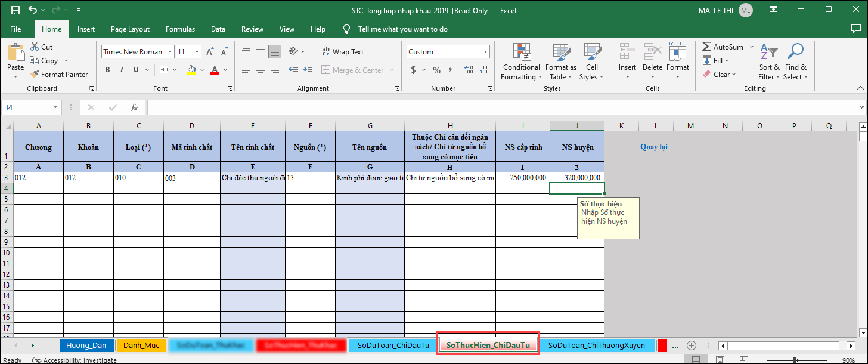Click the font color red swatch button
This screenshot has height=364, width=868.
(x=214, y=70)
